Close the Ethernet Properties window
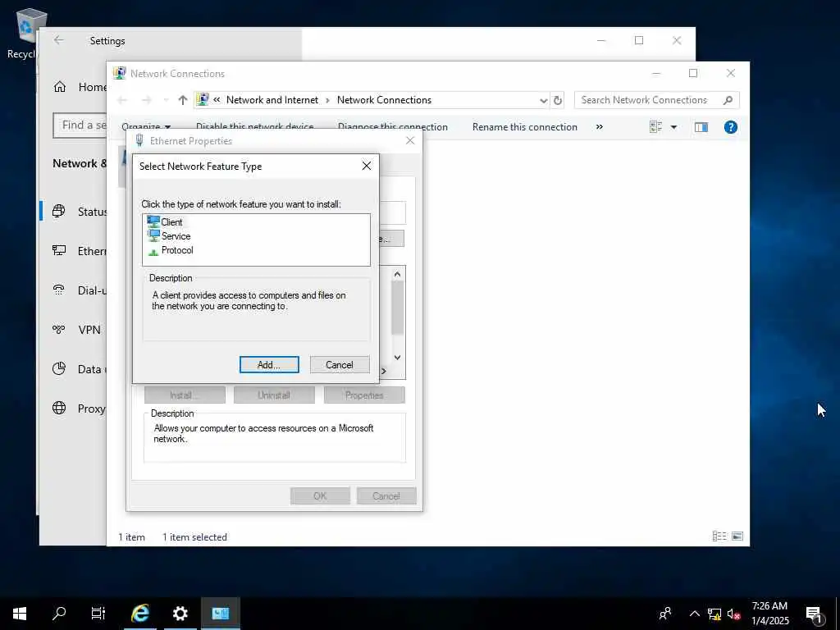 point(410,140)
